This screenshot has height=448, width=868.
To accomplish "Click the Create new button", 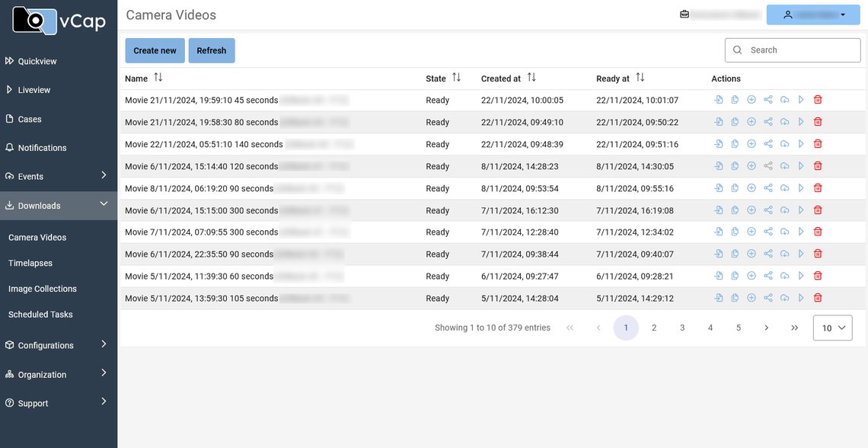I will click(x=155, y=50).
